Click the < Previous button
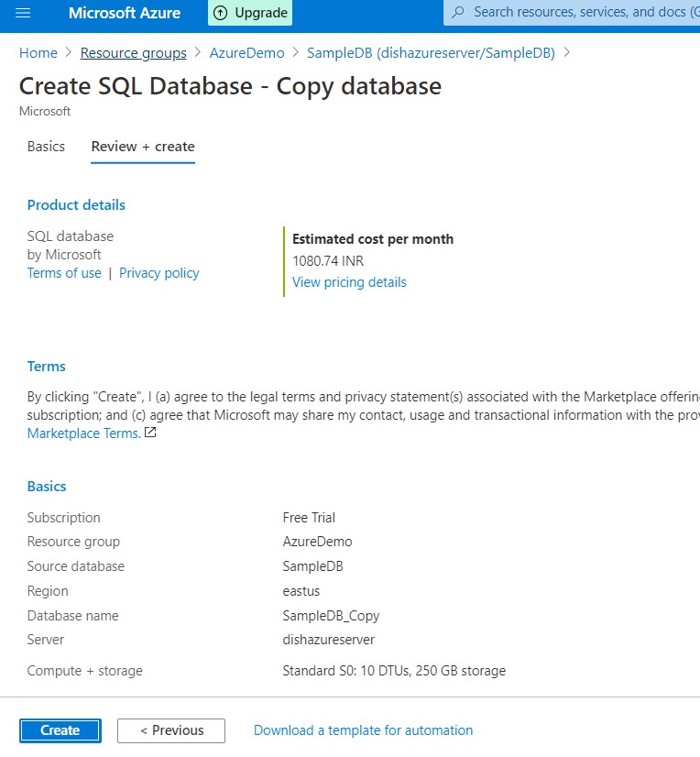The width and height of the screenshot is (700, 757). 171,730
